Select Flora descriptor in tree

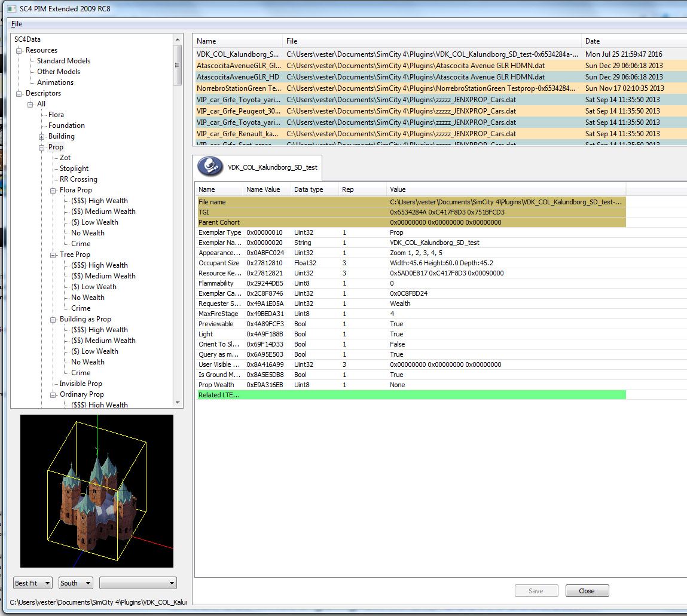tap(56, 115)
